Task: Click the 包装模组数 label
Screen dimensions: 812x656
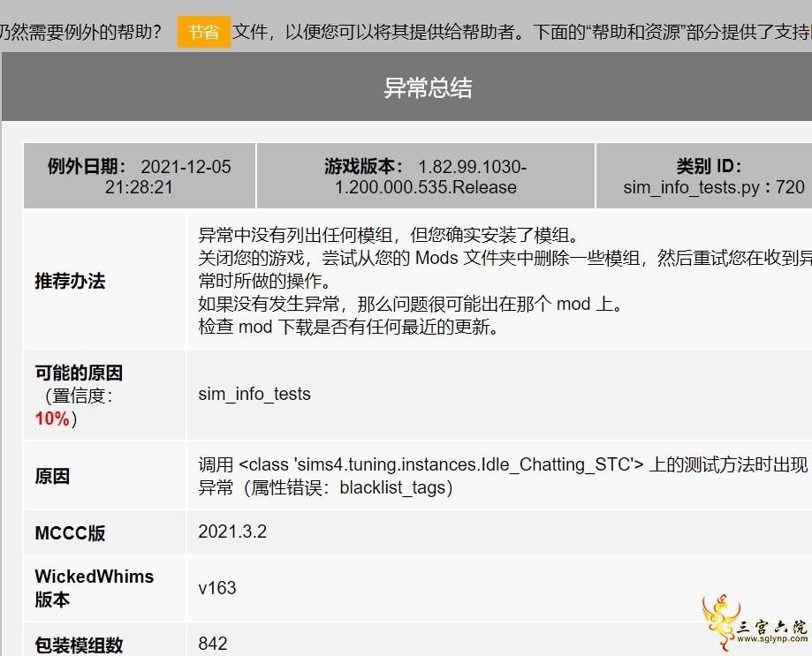Action: click(79, 645)
